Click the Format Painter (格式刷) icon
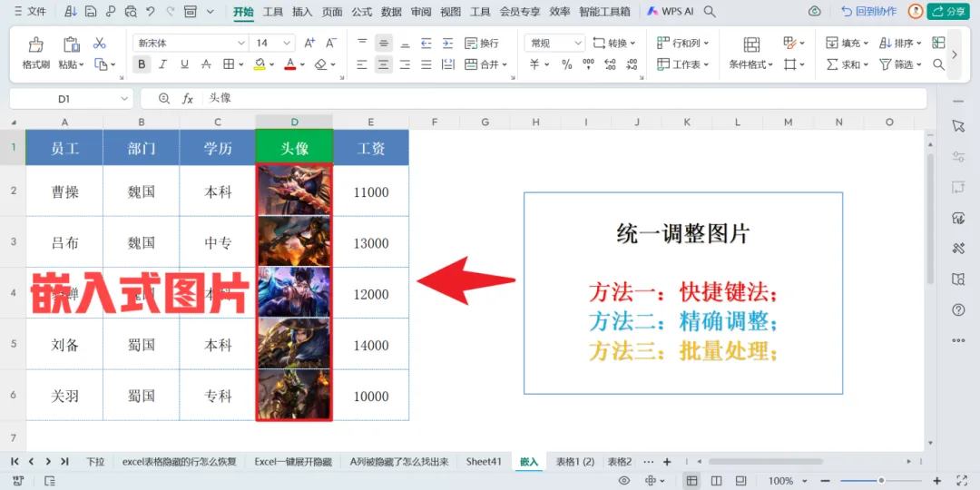 point(36,44)
